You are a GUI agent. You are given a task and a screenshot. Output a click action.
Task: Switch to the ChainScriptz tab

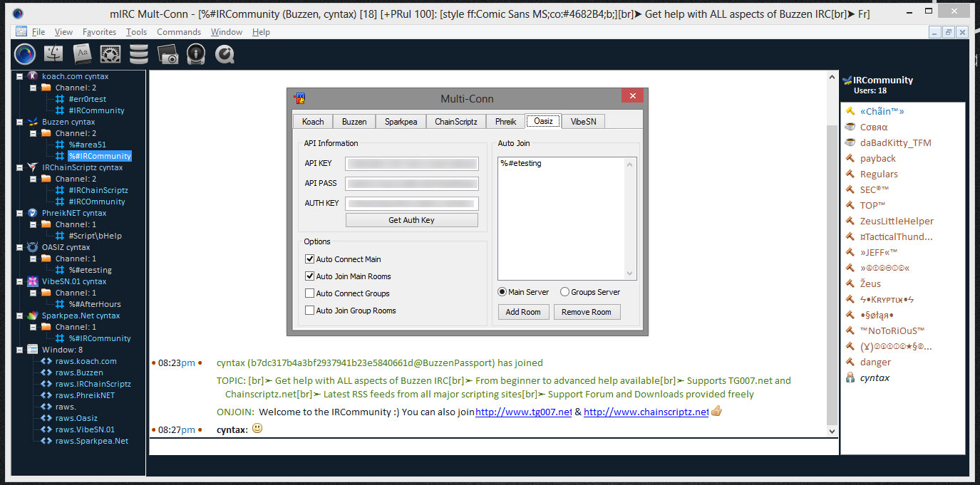[x=456, y=122]
